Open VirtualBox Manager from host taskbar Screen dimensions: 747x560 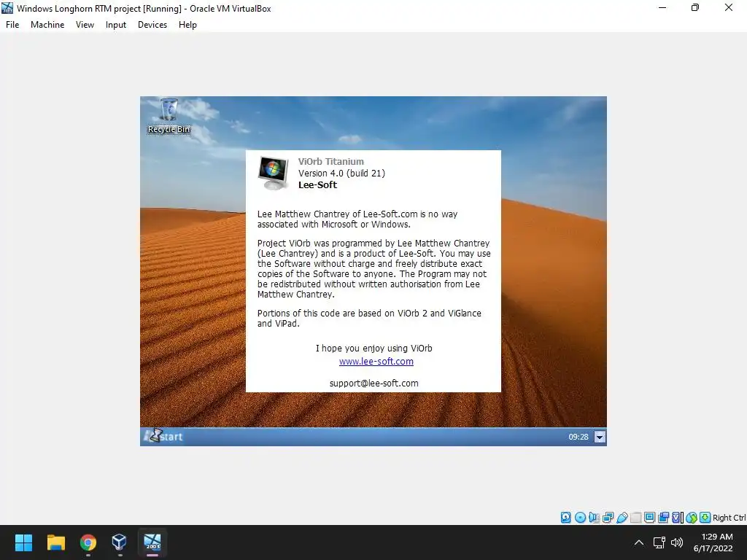pos(120,542)
